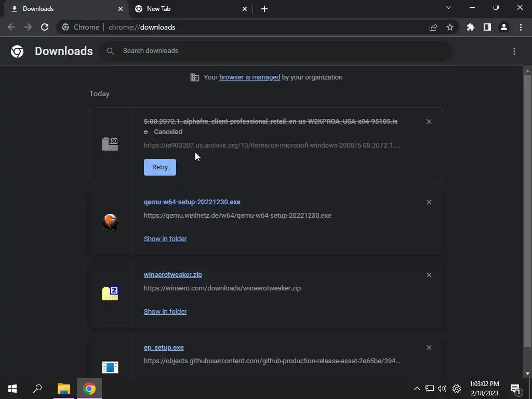The width and height of the screenshot is (532, 399).
Task: Show hidden system tray icons
Action: coord(417,389)
